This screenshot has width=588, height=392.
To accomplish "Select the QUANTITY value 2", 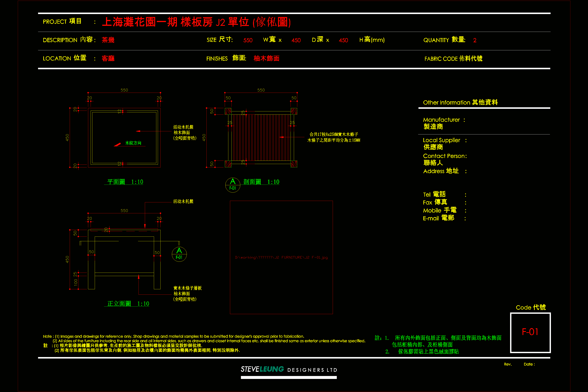I will (475, 40).
